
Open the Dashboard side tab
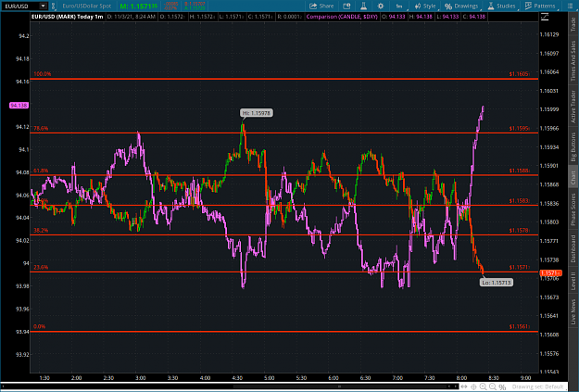click(573, 248)
